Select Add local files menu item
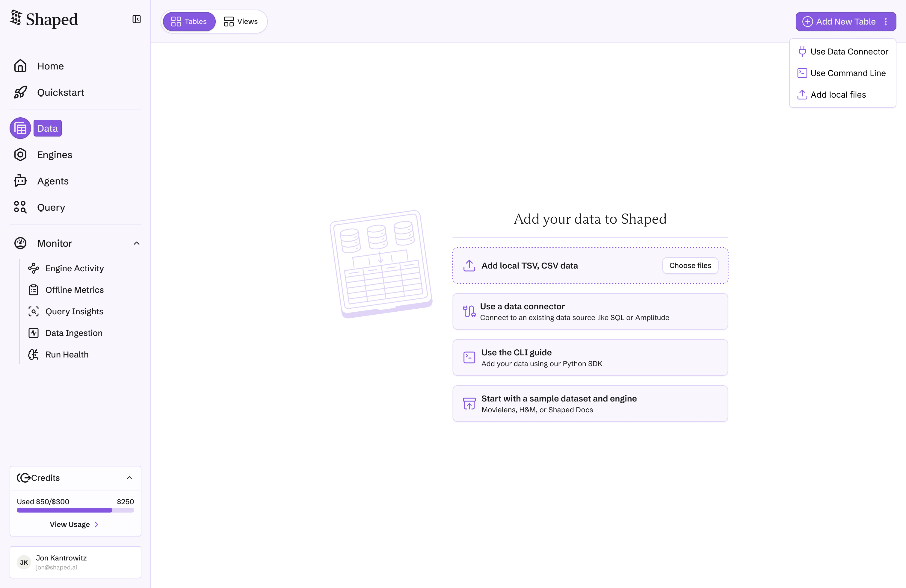This screenshot has width=906, height=588. [843, 95]
